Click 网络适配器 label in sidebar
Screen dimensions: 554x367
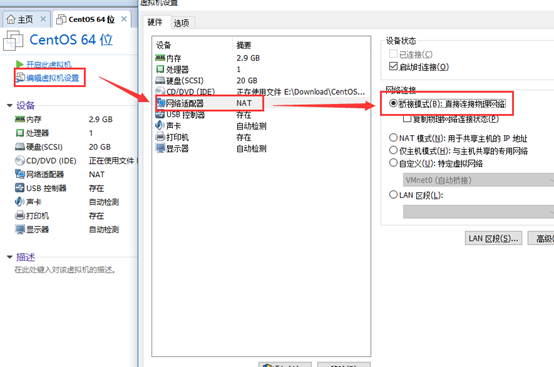[x=45, y=174]
